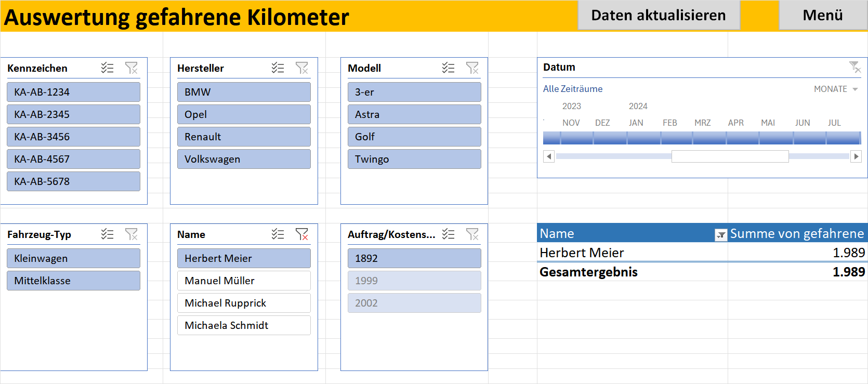Image resolution: width=868 pixels, height=384 pixels.
Task: Select Michael Rupprick in Name slicer
Action: 244,303
